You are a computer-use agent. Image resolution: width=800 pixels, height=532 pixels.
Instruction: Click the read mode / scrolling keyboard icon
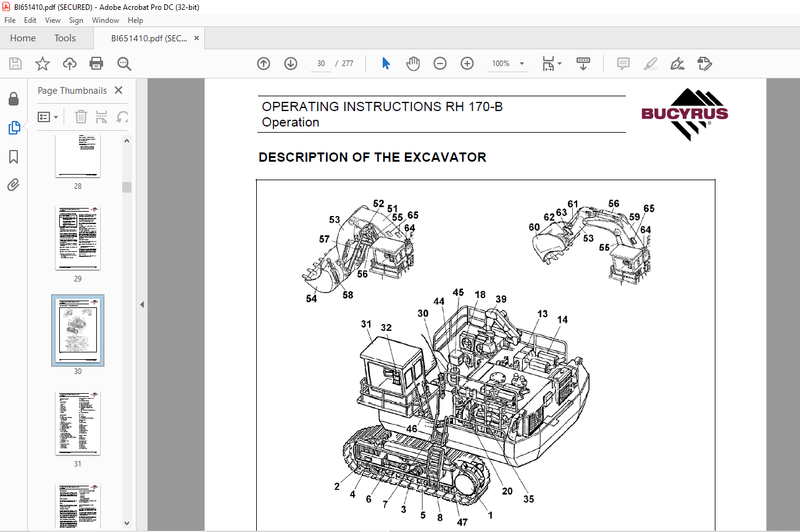click(583, 64)
